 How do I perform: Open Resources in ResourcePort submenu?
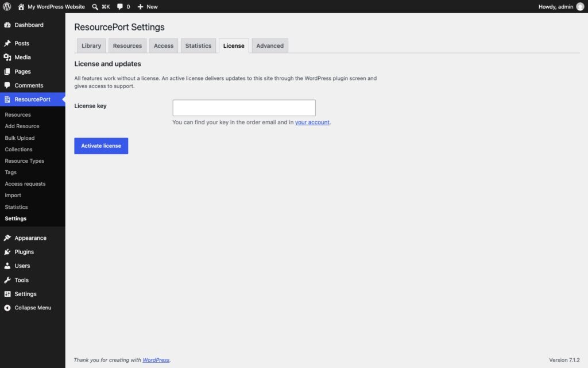coord(18,114)
